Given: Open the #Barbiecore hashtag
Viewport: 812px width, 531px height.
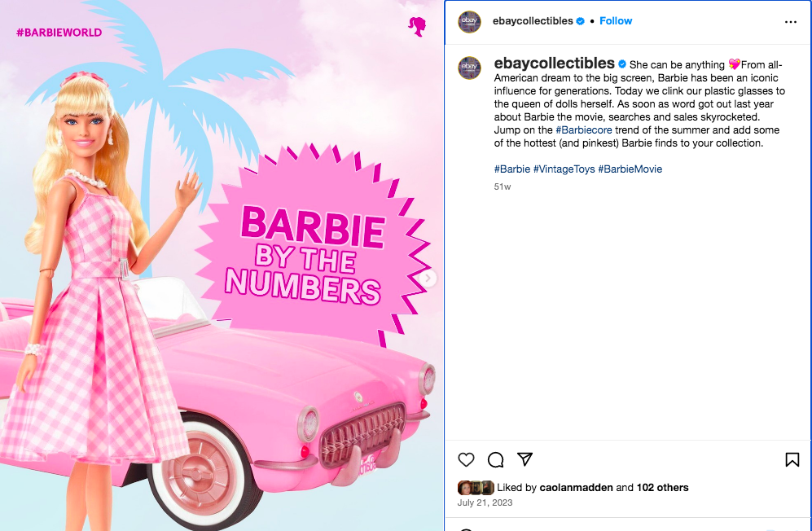Looking at the screenshot, I should pos(584,130).
